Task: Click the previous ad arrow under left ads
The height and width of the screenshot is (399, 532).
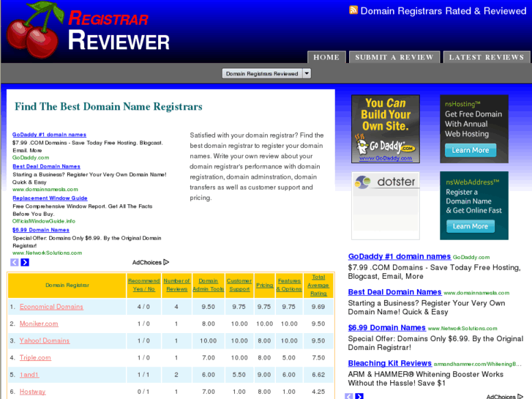Action: pos(14,262)
